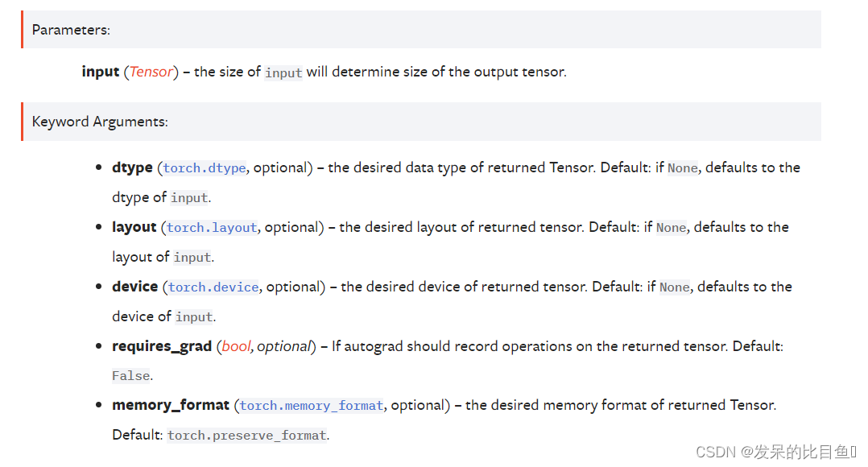Click the None code in dtype description
This screenshot has height=467, width=868.
(x=683, y=168)
